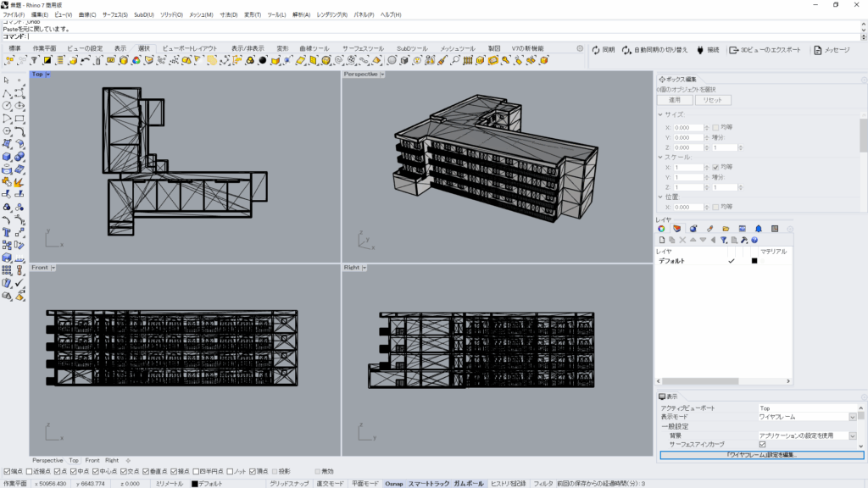Toggle the 近接点 osnap checkbox
The height and width of the screenshot is (488, 868).
[30, 471]
